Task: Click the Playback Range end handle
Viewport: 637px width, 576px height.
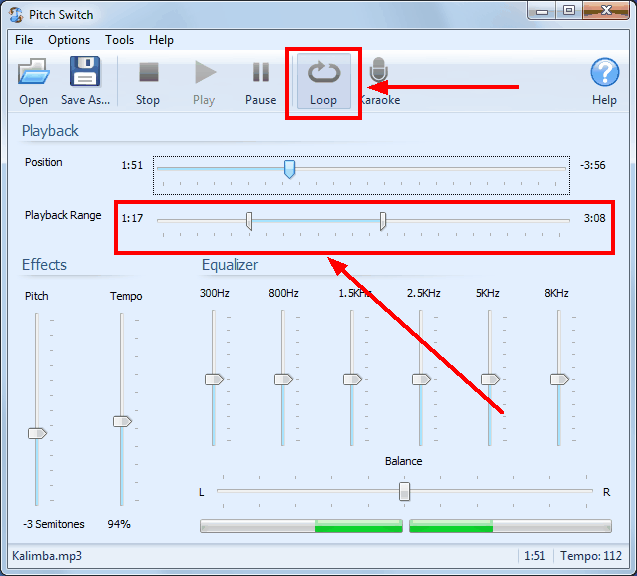Action: point(383,221)
